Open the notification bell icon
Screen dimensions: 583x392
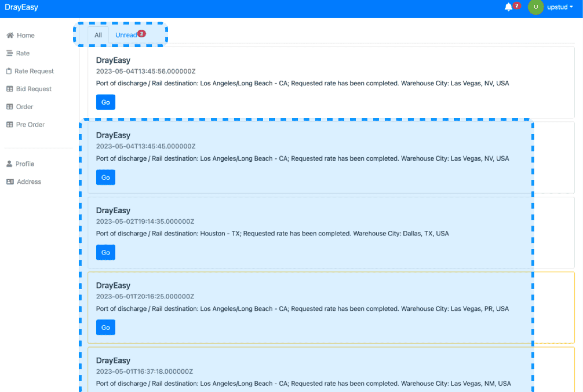508,7
